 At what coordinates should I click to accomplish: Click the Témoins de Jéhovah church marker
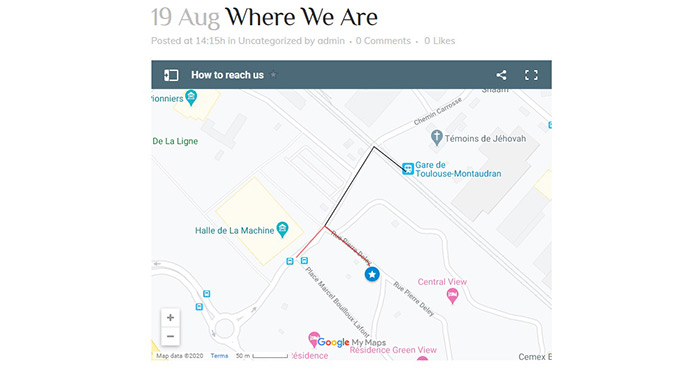[x=437, y=137]
